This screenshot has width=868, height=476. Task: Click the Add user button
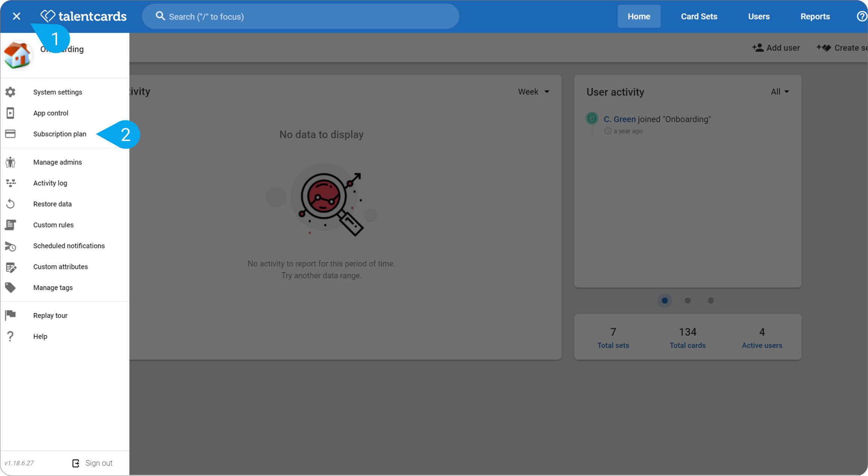(776, 48)
